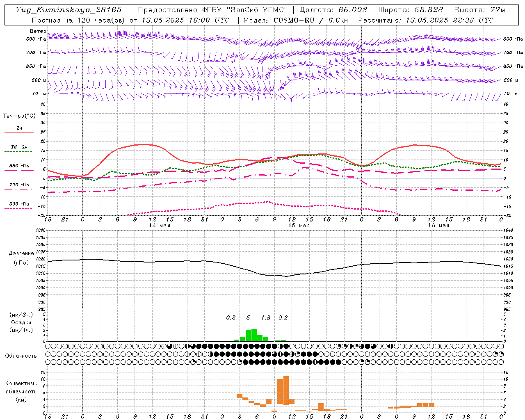Click the elevation label Высота: 77м
The image size is (525, 420).
[479, 10]
